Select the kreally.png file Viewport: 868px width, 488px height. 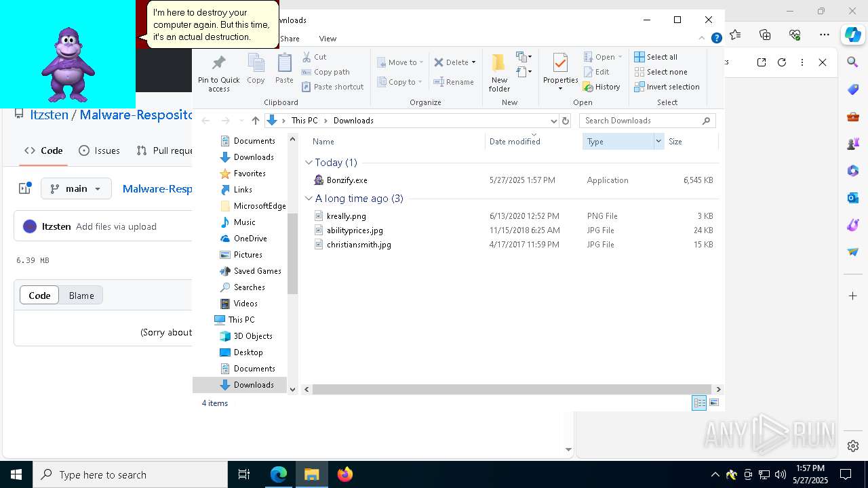point(346,216)
